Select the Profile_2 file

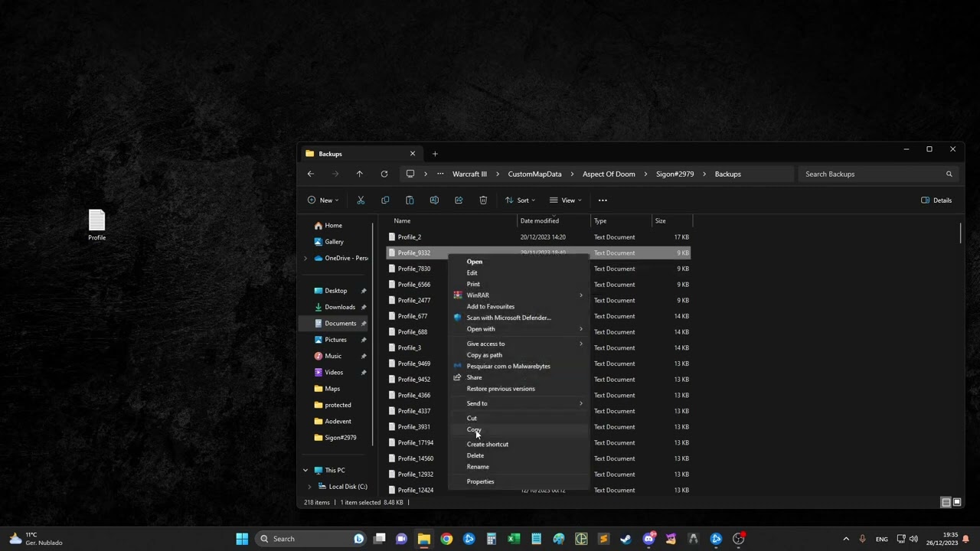coord(539,237)
